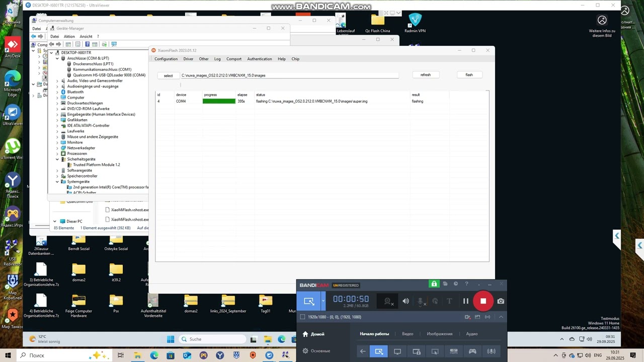
Task: Select Bandicam audio-only recording mode
Action: pos(491,351)
